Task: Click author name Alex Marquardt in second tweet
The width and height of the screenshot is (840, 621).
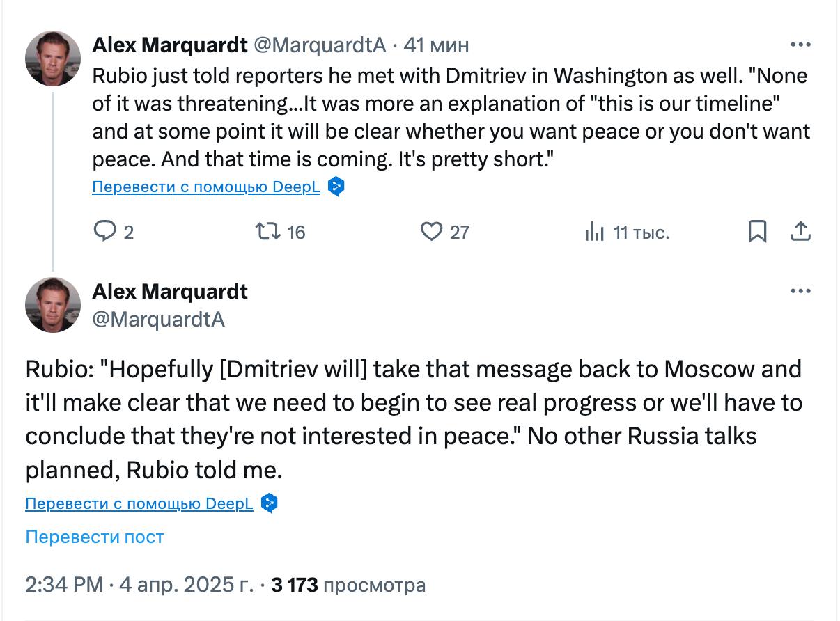Action: pos(170,291)
